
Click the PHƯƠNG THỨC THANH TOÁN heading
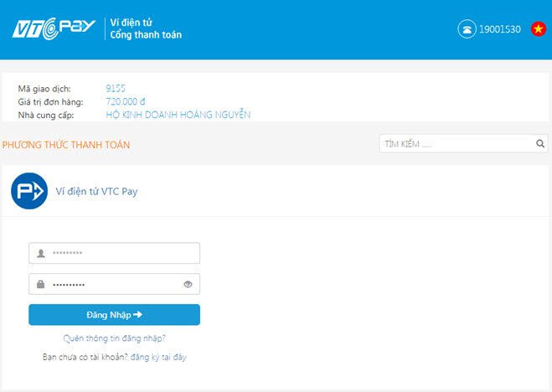tap(66, 145)
